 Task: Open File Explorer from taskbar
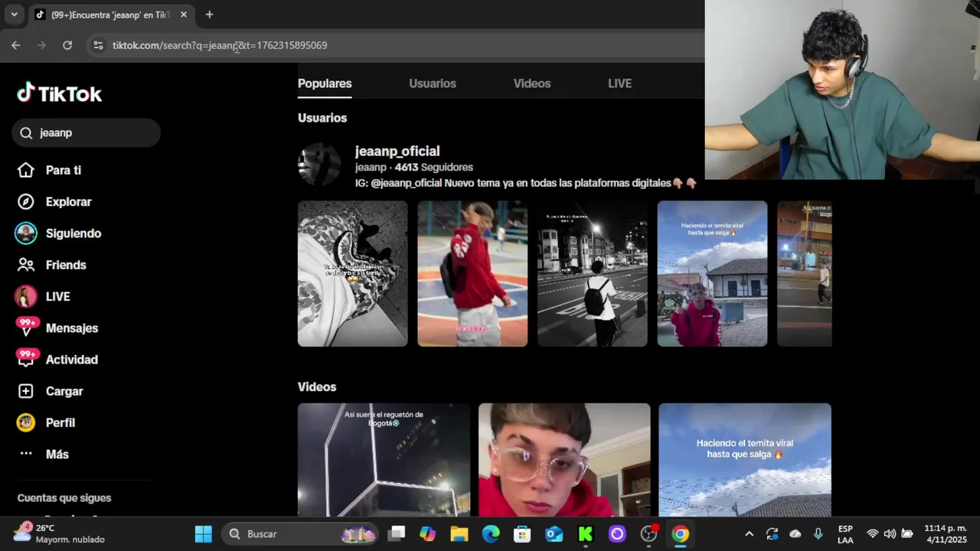(459, 534)
